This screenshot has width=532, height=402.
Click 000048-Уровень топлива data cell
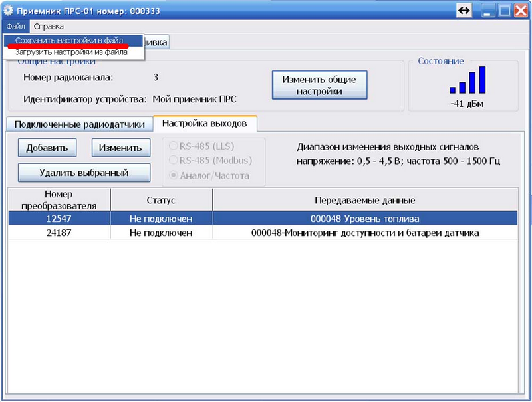[x=365, y=219]
